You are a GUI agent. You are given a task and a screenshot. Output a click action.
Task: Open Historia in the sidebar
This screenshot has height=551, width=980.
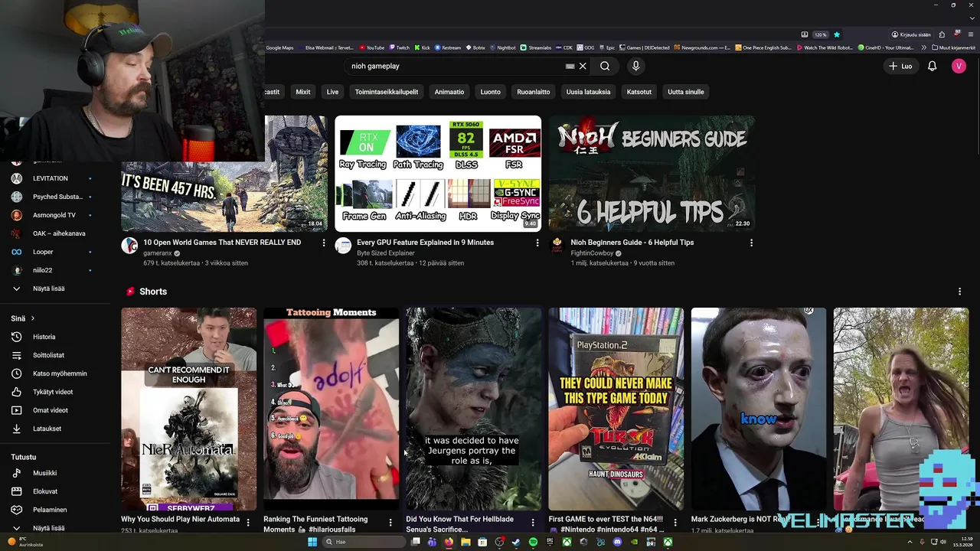point(54,337)
